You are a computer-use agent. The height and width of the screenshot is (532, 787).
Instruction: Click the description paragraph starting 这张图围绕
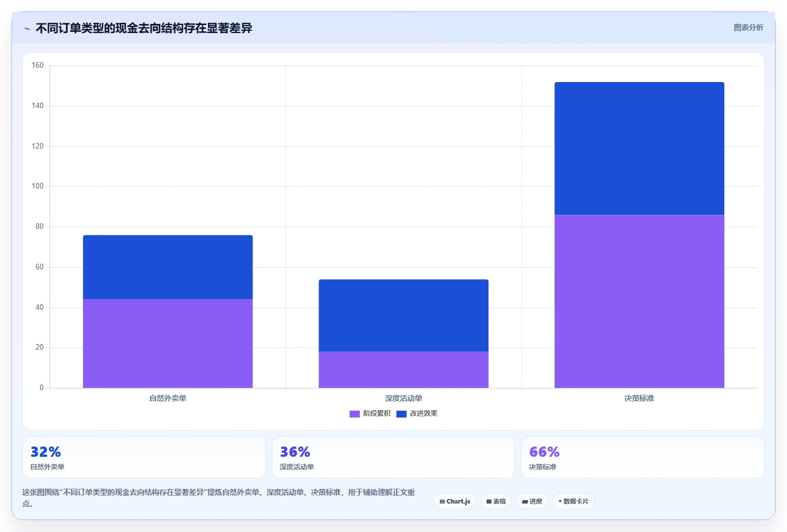click(219, 498)
